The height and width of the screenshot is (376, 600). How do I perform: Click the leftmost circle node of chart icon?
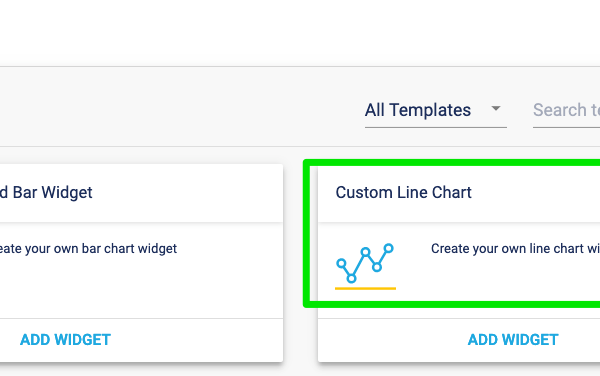click(x=341, y=263)
